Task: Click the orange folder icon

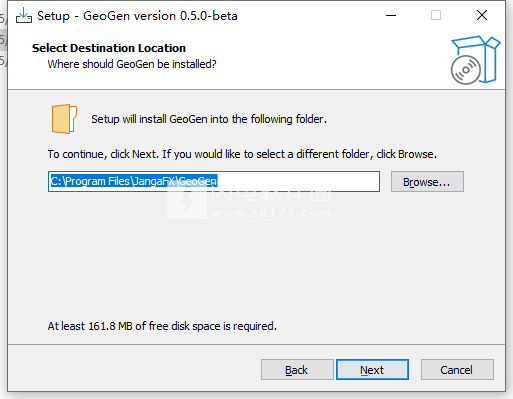Action: [64, 119]
